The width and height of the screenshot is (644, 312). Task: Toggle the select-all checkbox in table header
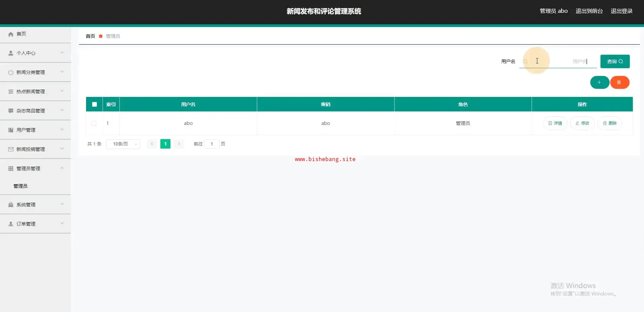(95, 104)
